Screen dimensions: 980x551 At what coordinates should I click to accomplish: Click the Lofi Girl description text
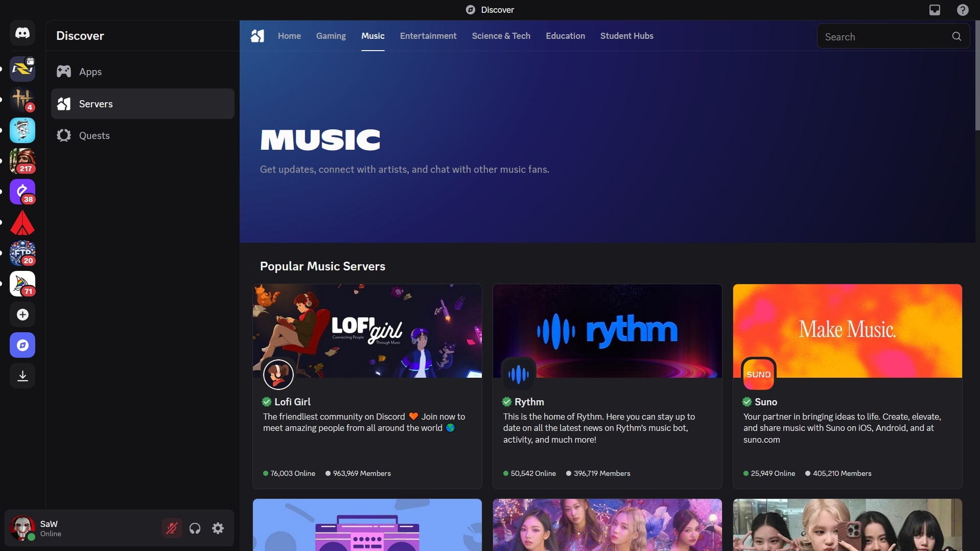click(x=364, y=422)
